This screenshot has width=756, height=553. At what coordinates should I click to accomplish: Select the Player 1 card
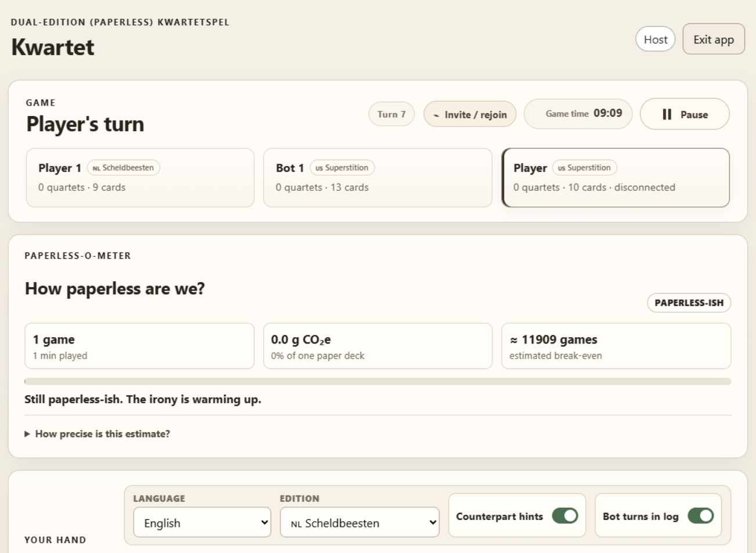click(x=140, y=178)
